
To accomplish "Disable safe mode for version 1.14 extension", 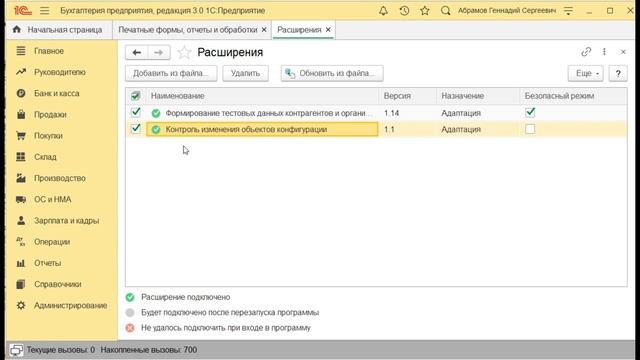I will (x=530, y=112).
